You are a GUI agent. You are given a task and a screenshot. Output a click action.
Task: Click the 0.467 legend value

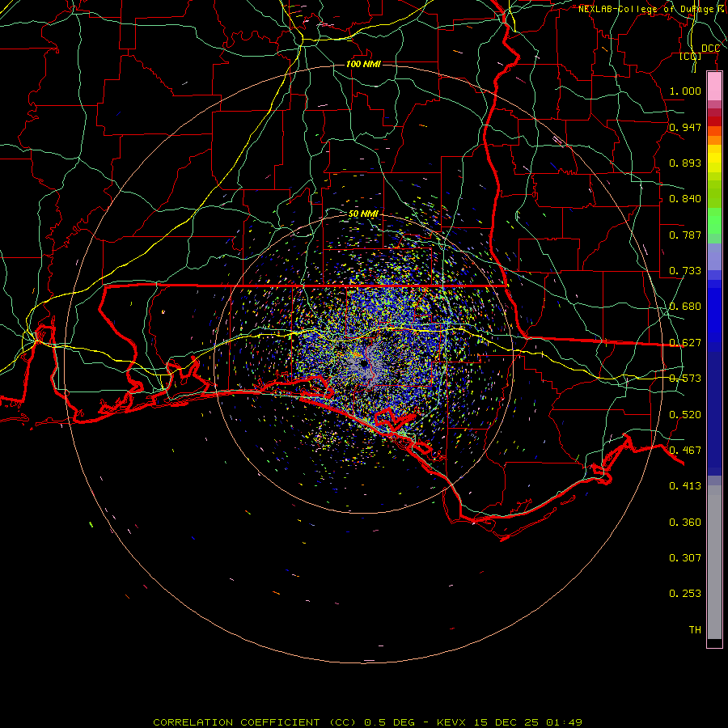(x=685, y=450)
